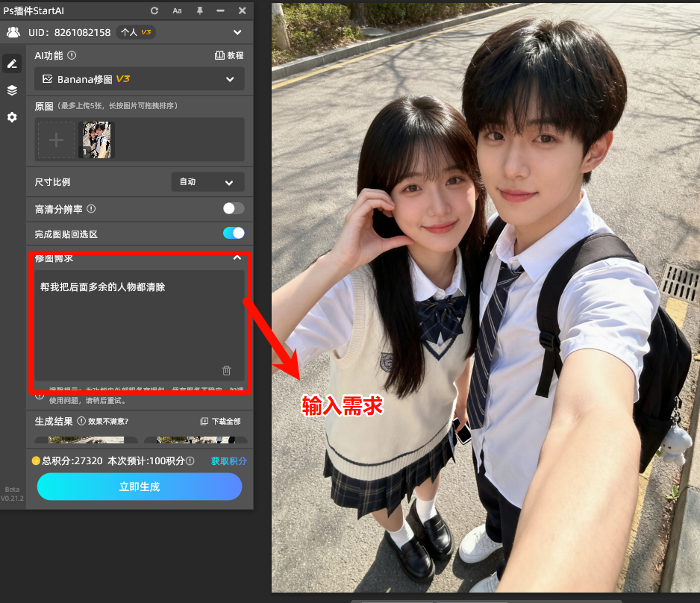Click the 立即生成 button
700x603 pixels.
pos(140,487)
